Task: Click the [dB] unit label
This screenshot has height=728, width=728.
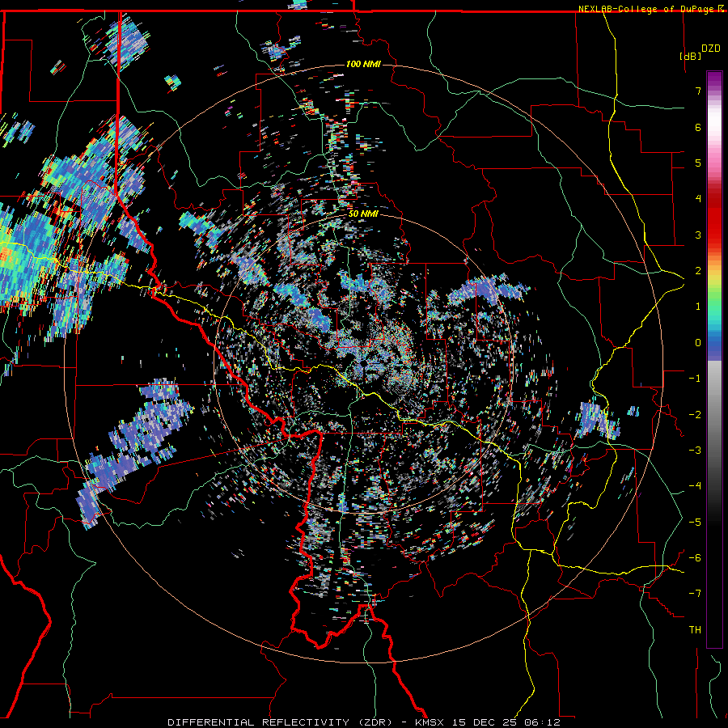Action: 691,56
